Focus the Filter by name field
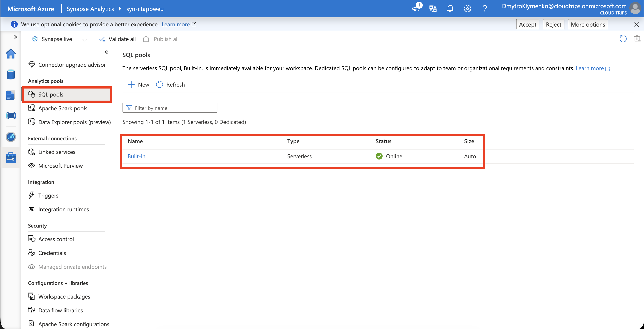Screen dimensions: 644x329 (x=170, y=108)
